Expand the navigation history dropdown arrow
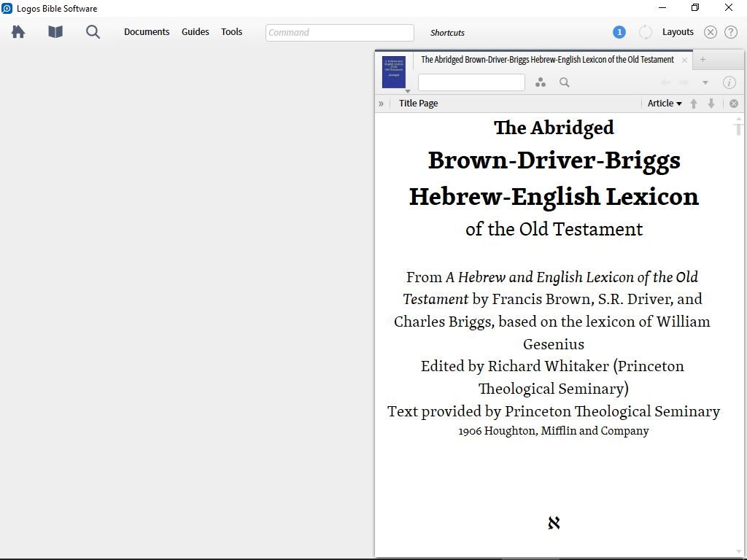Image resolution: width=747 pixels, height=560 pixels. pyautogui.click(x=705, y=82)
